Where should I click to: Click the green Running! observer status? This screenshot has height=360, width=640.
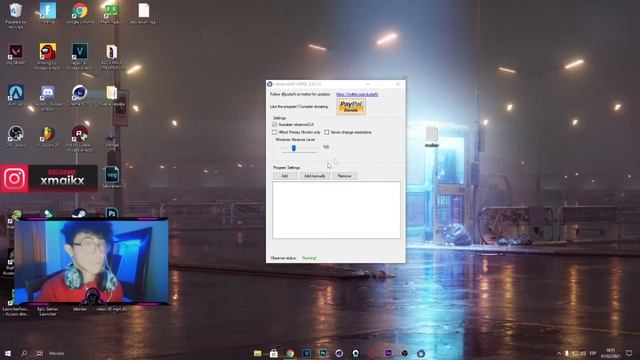(x=309, y=258)
